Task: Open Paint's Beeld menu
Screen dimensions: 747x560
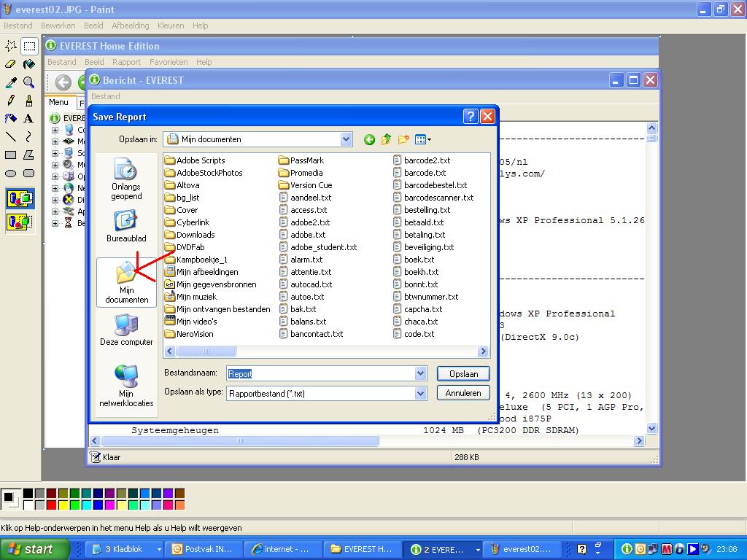Action: pos(93,26)
